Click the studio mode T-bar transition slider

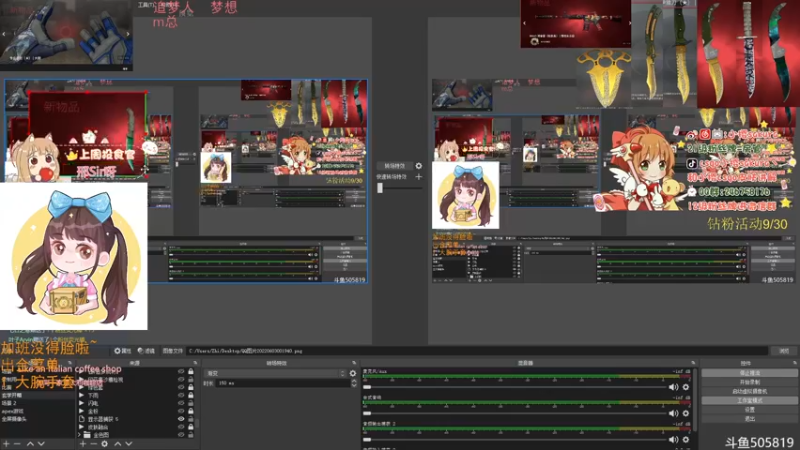click(399, 188)
